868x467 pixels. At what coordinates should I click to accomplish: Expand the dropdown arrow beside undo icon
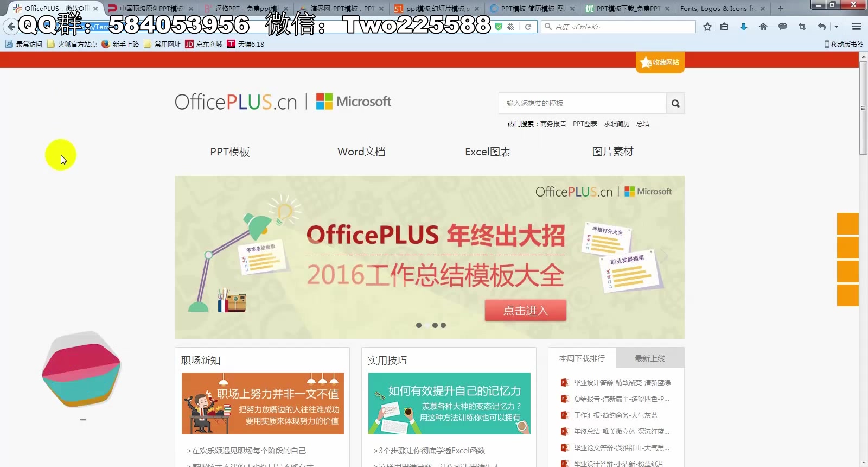pyautogui.click(x=836, y=27)
